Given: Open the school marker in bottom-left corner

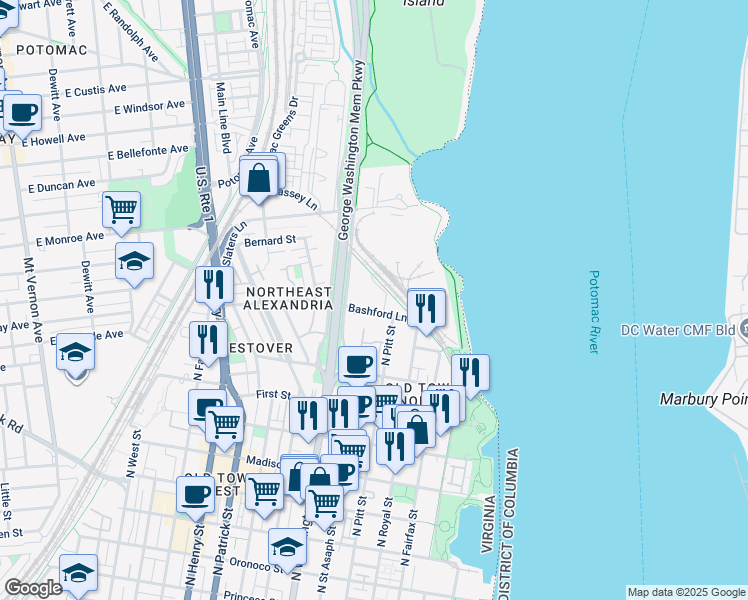Looking at the screenshot, I should point(78,572).
